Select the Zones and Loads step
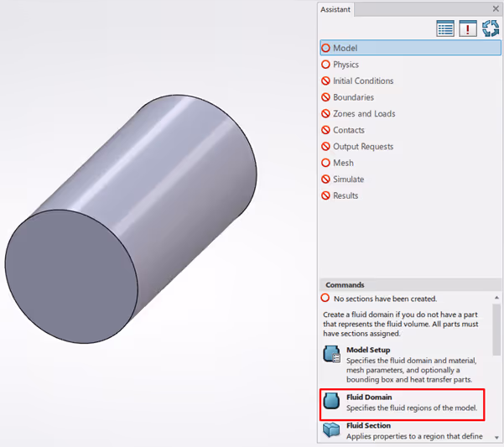The height and width of the screenshot is (447, 504). point(410,113)
